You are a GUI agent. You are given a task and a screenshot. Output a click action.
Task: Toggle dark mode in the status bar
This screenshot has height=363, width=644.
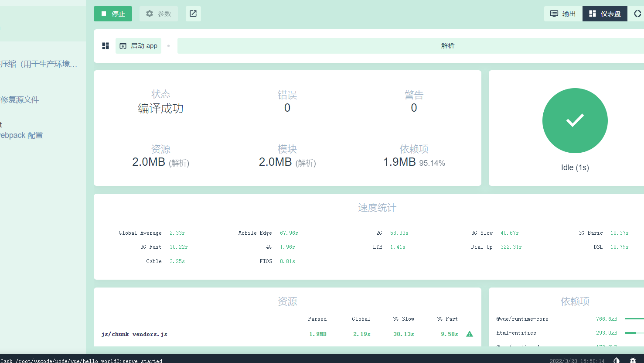pos(616,360)
